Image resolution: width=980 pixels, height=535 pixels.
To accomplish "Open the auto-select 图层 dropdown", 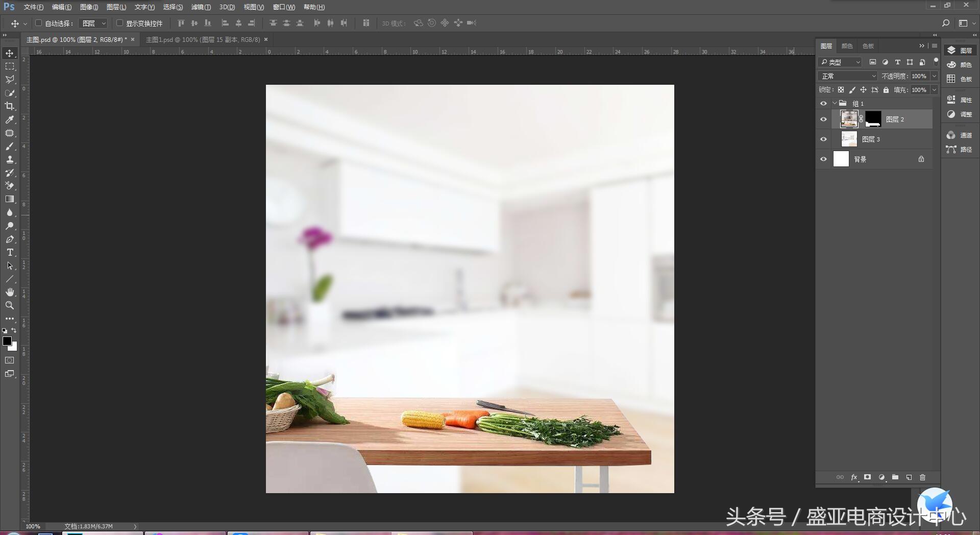I will pos(93,23).
